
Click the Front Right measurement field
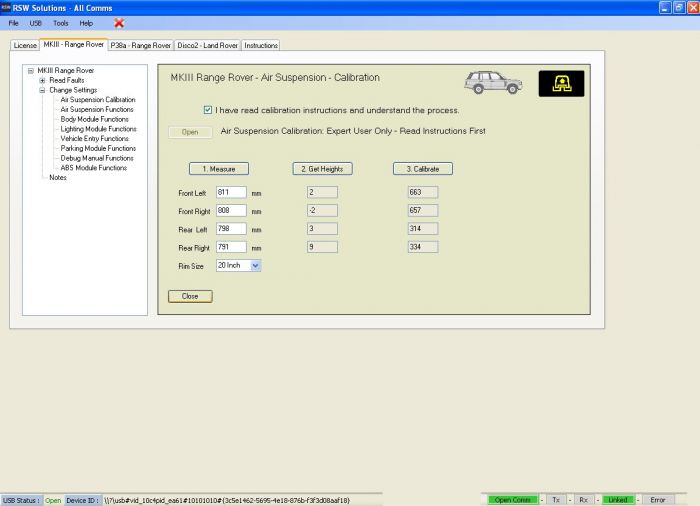tap(231, 211)
